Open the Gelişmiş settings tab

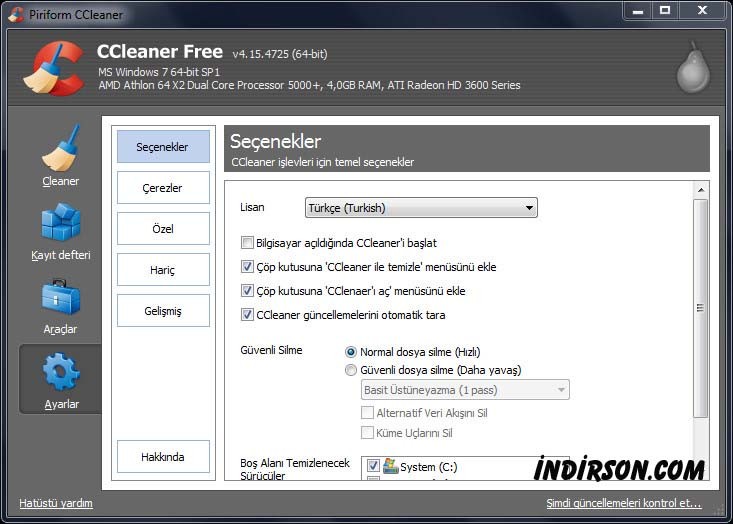click(x=163, y=310)
